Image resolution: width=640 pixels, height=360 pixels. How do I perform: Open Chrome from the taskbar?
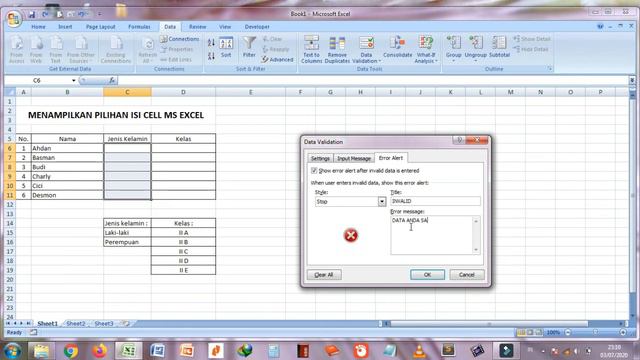click(71, 351)
